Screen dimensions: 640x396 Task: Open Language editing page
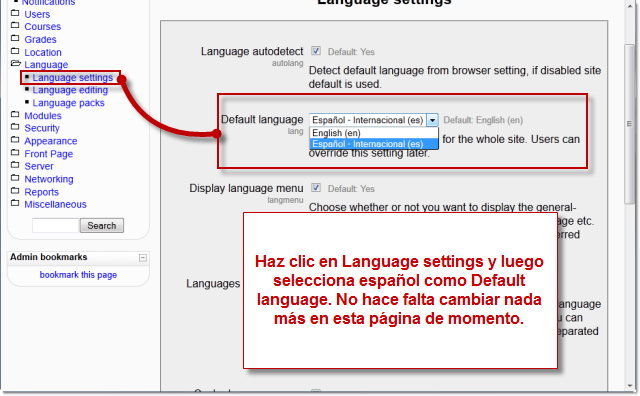[x=70, y=90]
